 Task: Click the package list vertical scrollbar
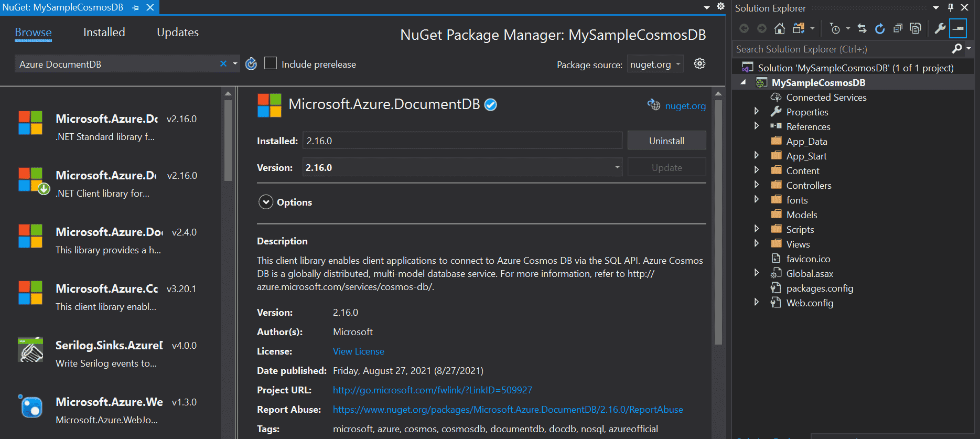pyautogui.click(x=228, y=141)
